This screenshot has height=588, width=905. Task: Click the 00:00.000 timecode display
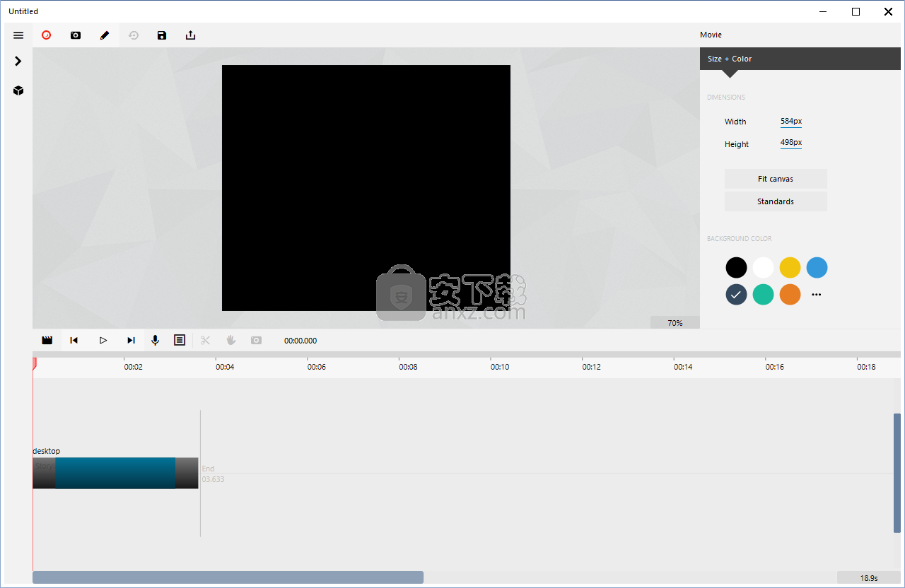pyautogui.click(x=300, y=341)
